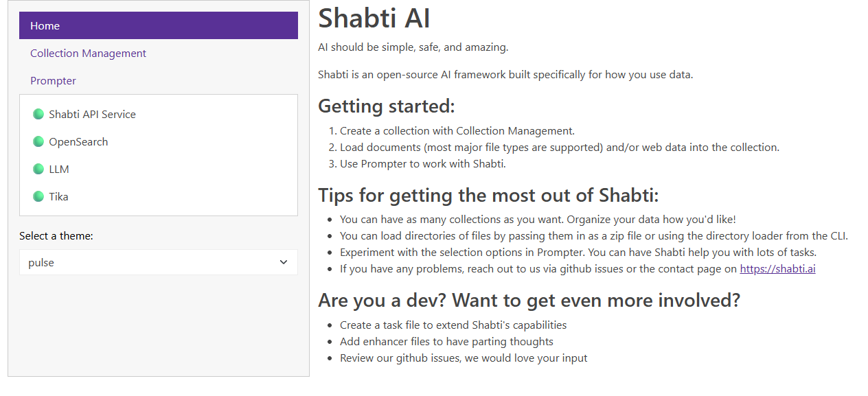
Task: Click the OpenSearch service label
Action: pyautogui.click(x=78, y=141)
